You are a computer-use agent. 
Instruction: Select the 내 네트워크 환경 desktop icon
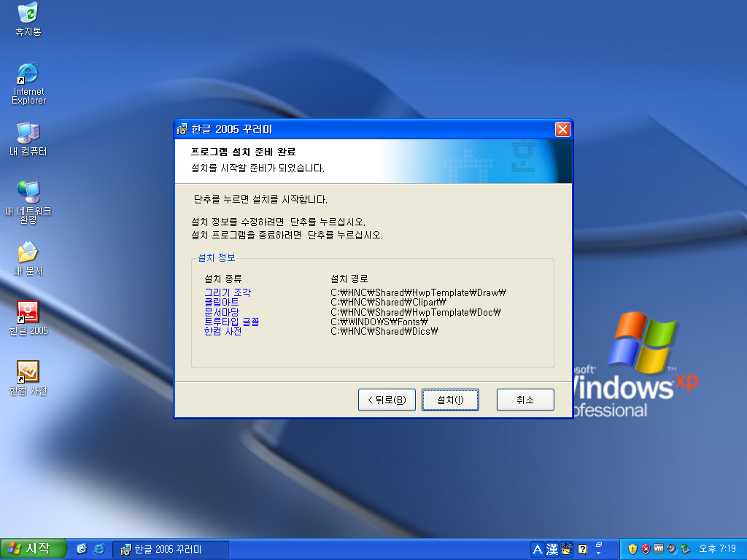point(28,202)
